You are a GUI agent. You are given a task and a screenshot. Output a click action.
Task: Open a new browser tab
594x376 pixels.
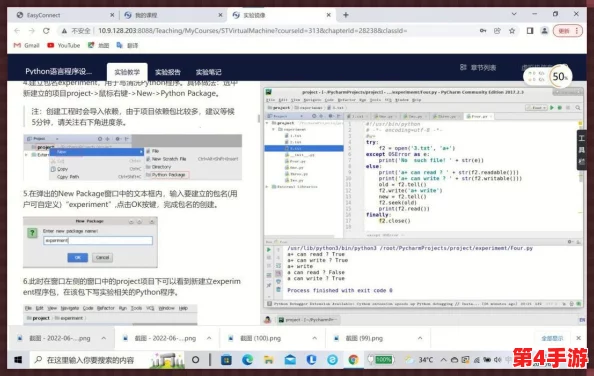click(x=345, y=15)
